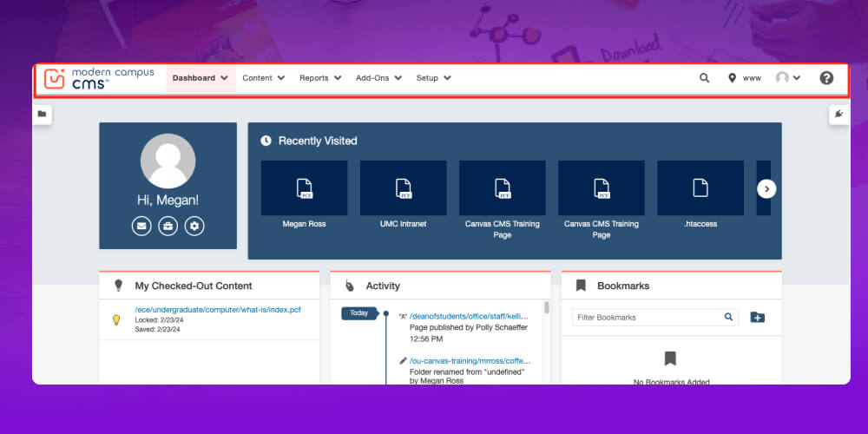The height and width of the screenshot is (434, 868).
Task: Open the Content dropdown menu
Action: point(263,78)
